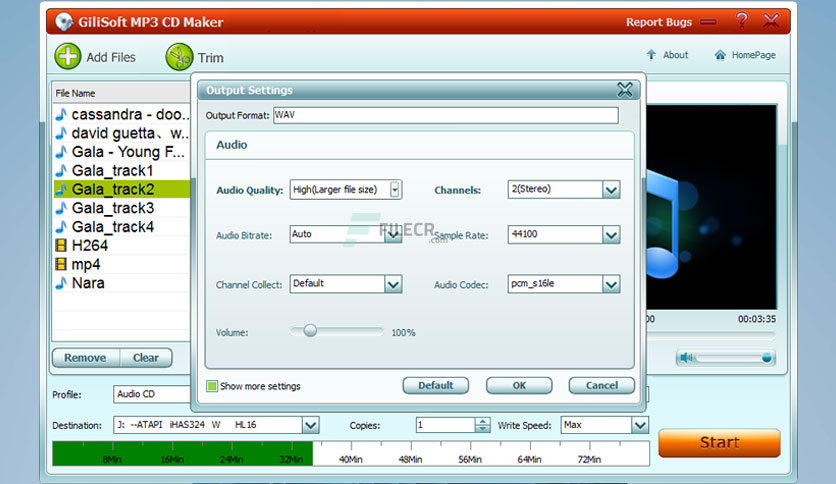Open the About link
The height and width of the screenshot is (484, 836).
coord(667,55)
